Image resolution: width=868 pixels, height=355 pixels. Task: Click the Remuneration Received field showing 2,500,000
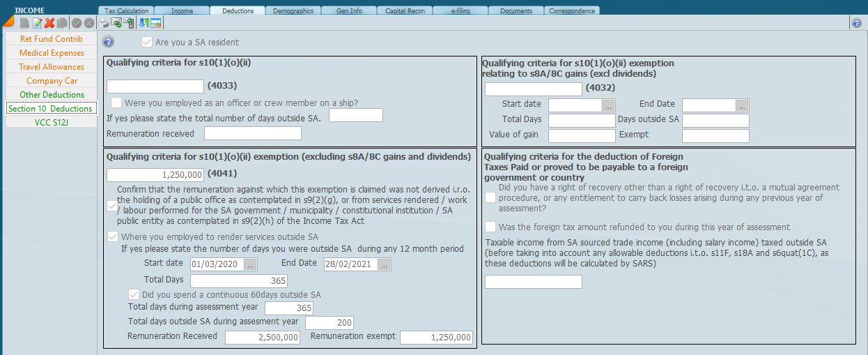[x=262, y=338]
